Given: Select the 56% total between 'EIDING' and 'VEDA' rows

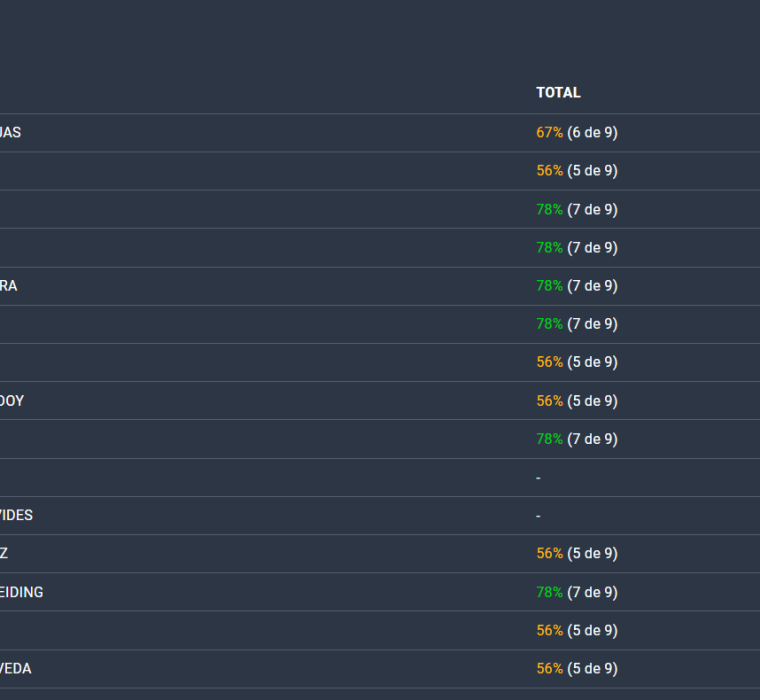Looking at the screenshot, I should tap(549, 630).
